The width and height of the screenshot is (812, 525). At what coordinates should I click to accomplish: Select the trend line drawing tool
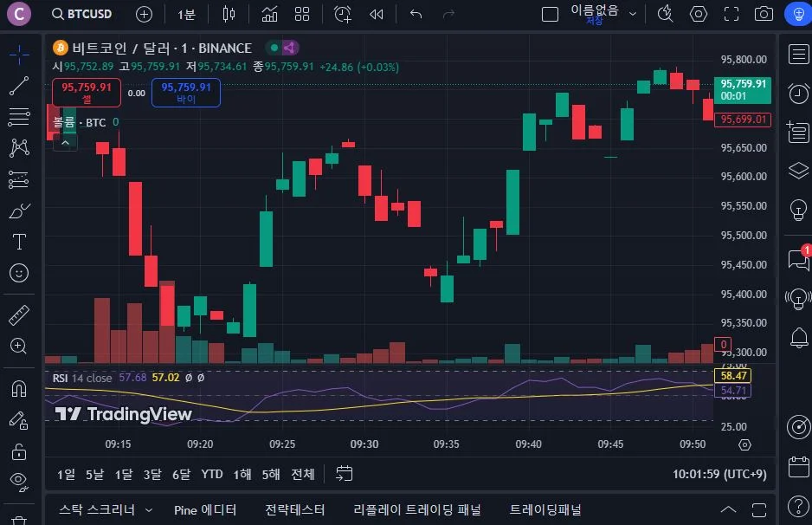tap(19, 86)
